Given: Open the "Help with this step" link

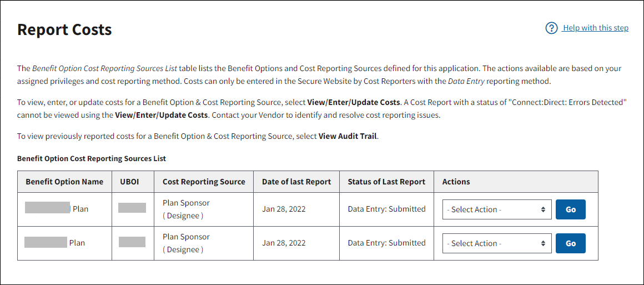Looking at the screenshot, I should click(595, 28).
